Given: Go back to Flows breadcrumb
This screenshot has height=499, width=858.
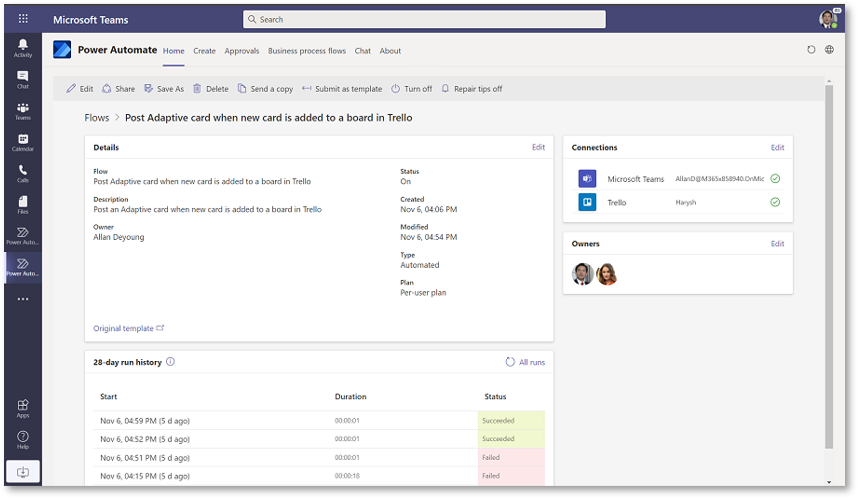Looking at the screenshot, I should [x=97, y=118].
